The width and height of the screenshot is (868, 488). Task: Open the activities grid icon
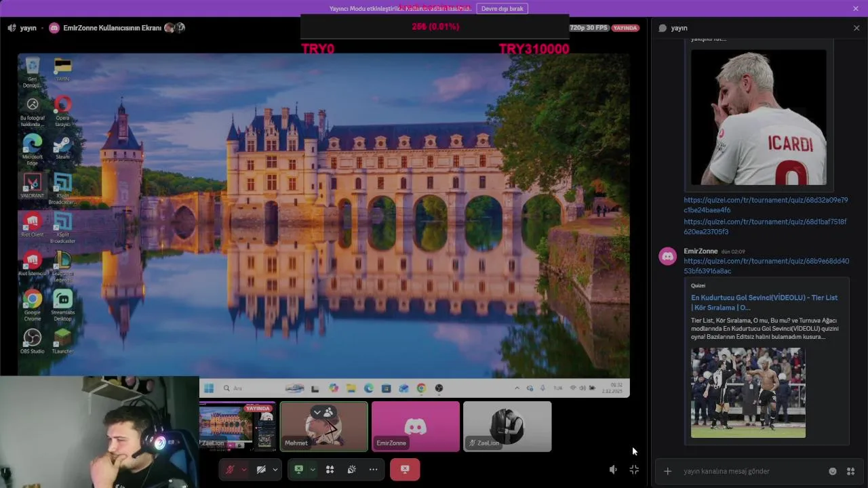coord(330,470)
